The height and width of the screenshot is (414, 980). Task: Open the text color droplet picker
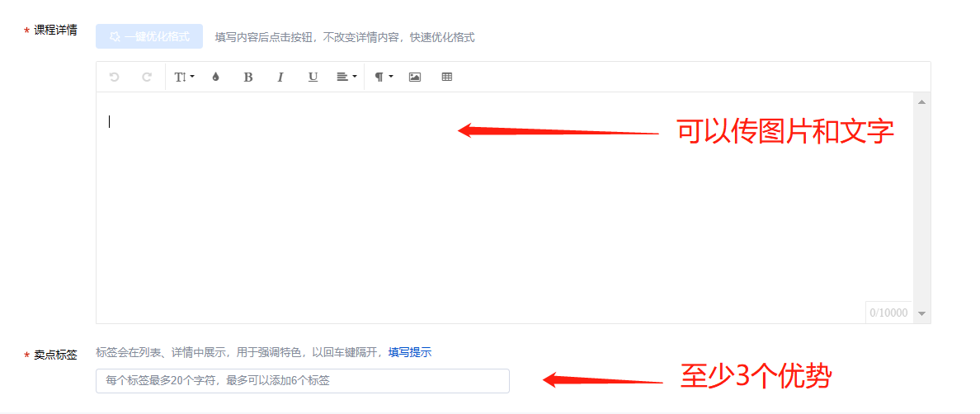click(x=215, y=77)
